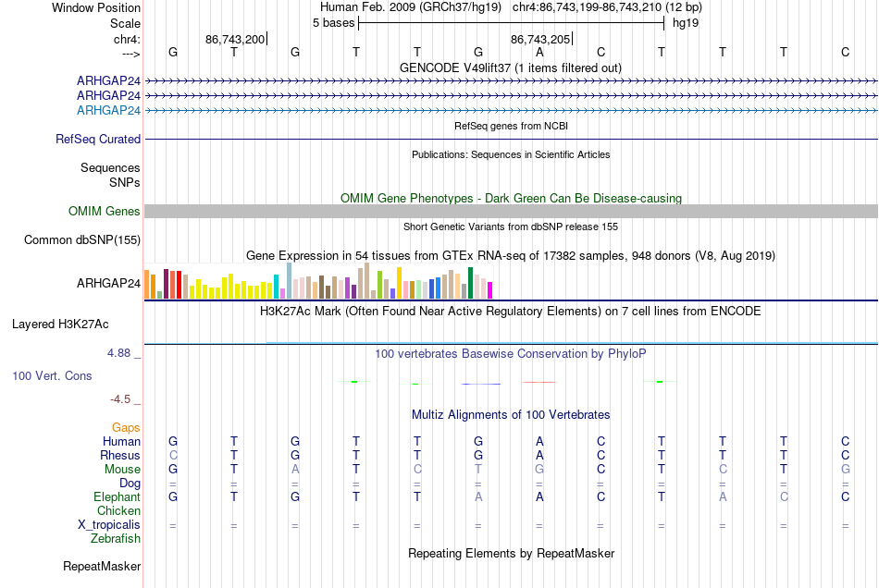Select the Rhesus species row label

tap(120, 455)
